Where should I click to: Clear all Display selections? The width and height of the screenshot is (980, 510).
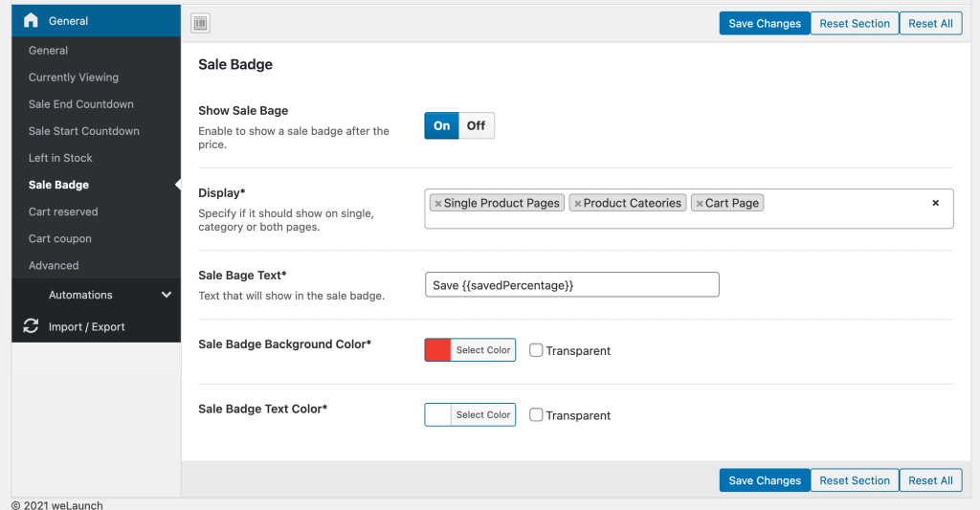pos(936,203)
